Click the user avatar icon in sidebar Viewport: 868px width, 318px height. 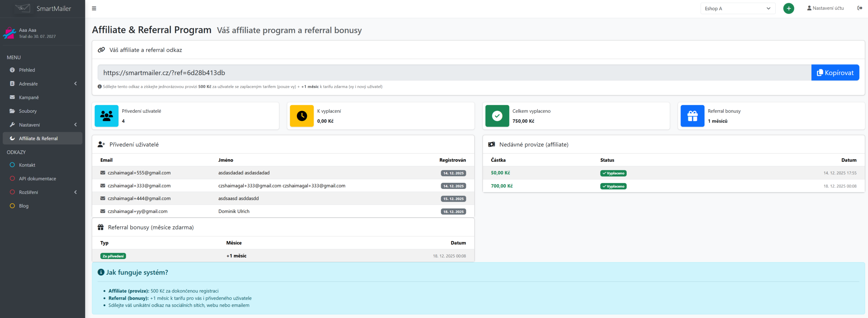coord(9,33)
